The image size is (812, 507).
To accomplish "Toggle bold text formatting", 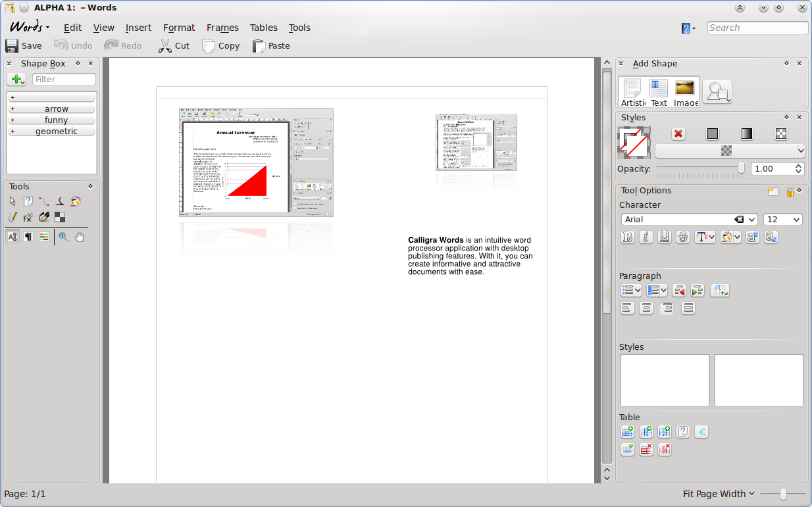I will 628,237.
